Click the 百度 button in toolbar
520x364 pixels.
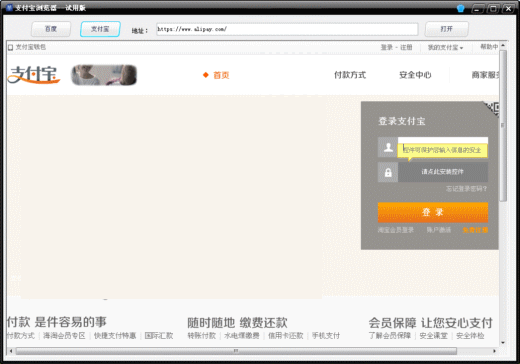[x=51, y=29]
